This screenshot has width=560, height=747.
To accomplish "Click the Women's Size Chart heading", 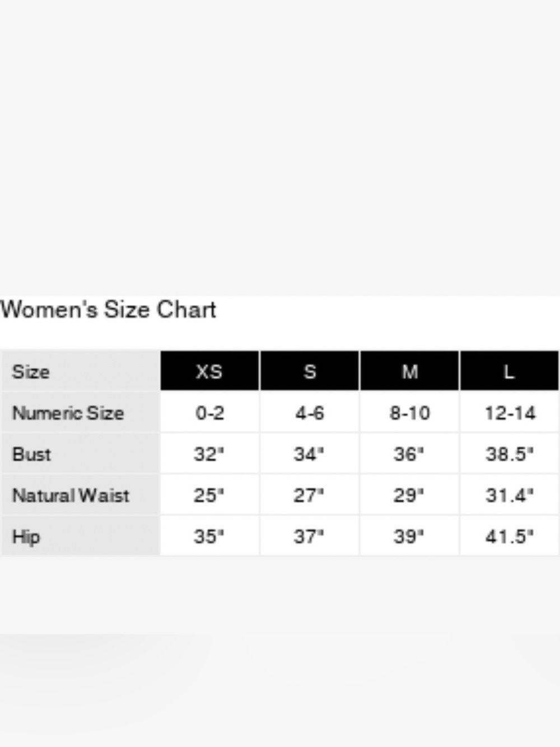I will click(108, 310).
